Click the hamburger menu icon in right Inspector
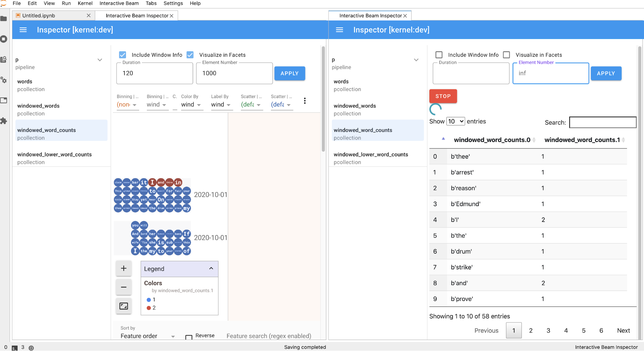Image resolution: width=644 pixels, height=351 pixels. click(339, 30)
